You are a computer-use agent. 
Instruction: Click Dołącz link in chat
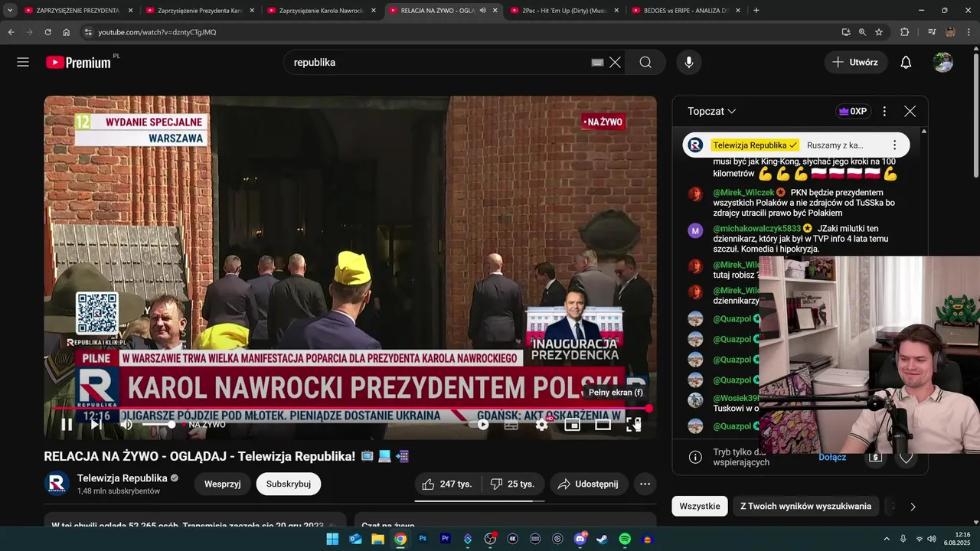tap(832, 457)
